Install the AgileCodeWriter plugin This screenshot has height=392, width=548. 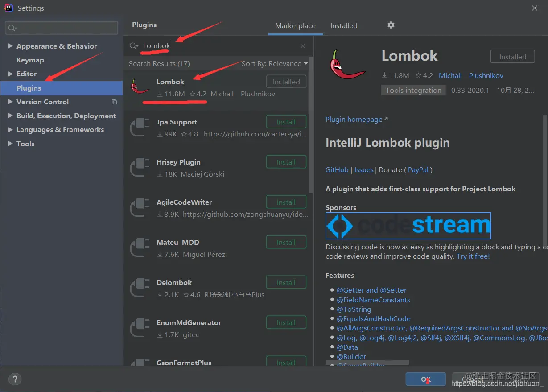[x=286, y=202]
